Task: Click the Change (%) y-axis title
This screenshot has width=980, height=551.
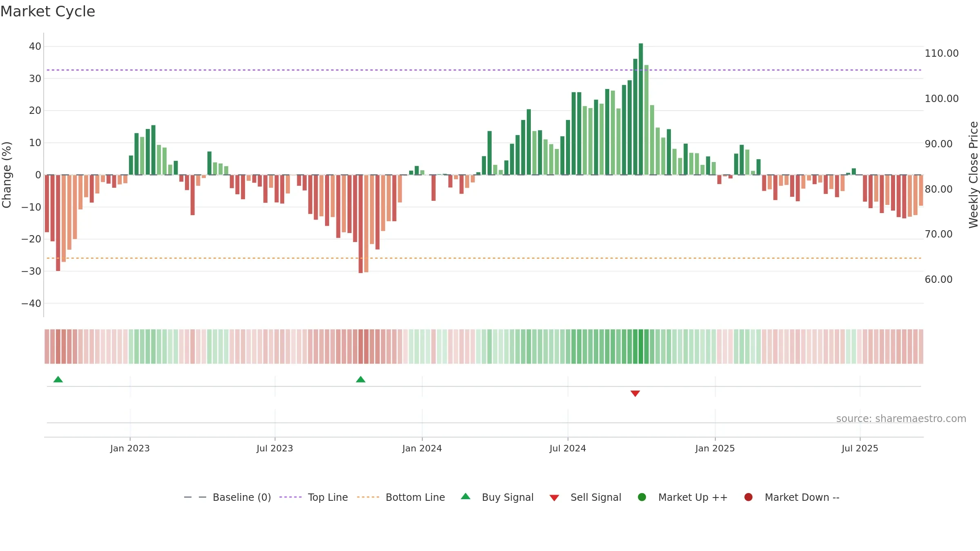Action: 7,175
